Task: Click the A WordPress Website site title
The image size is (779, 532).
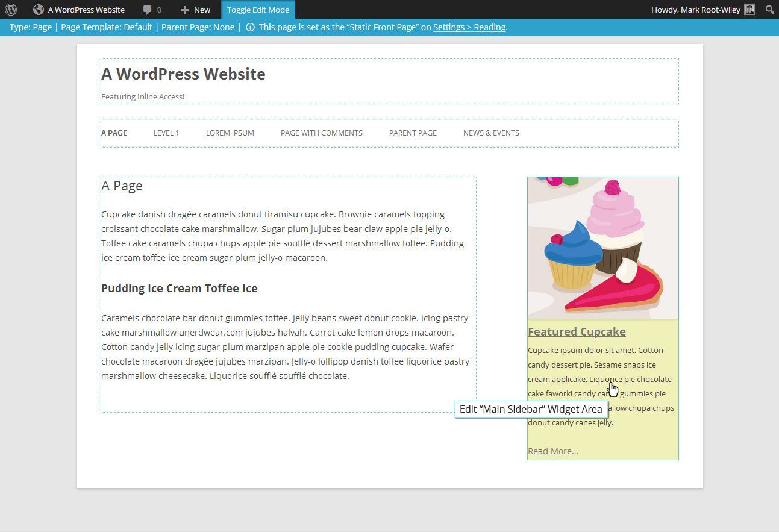Action: pyautogui.click(x=183, y=74)
